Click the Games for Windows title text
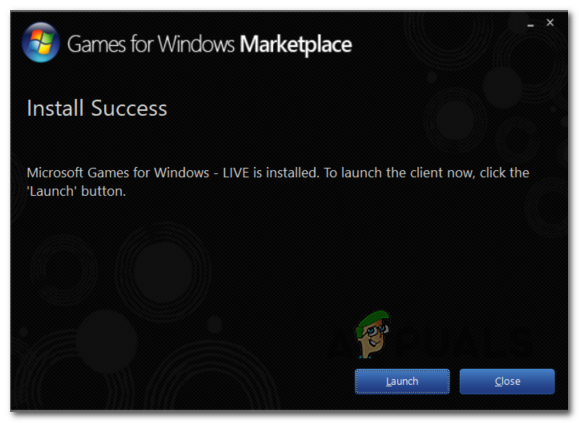The width and height of the screenshot is (579, 423). point(151,44)
